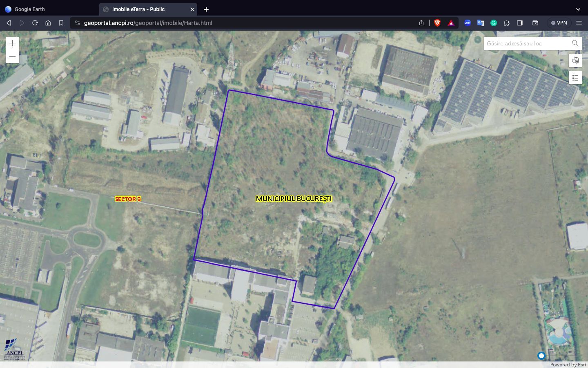Reload the current page

(35, 23)
